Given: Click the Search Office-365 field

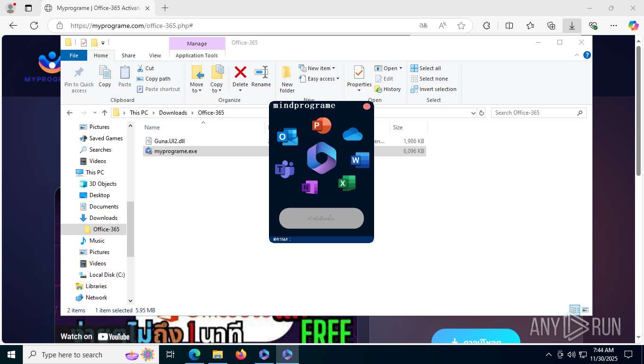Looking at the screenshot, I should 538,113.
